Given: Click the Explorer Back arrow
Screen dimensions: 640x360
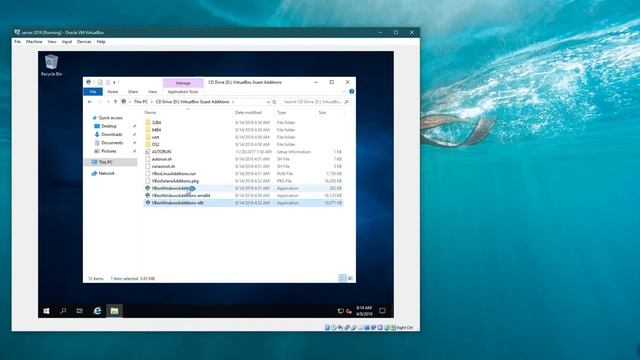Looking at the screenshot, I should pos(90,102).
